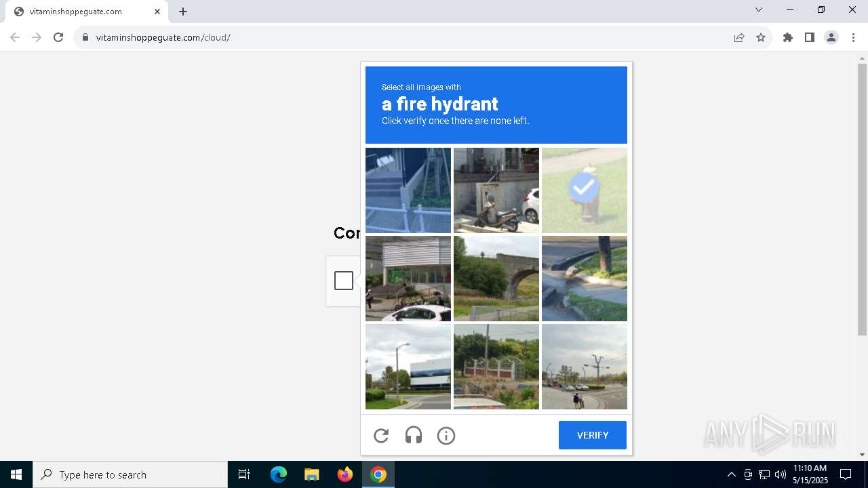Click the browser forward arrow
This screenshot has width=868, height=488.
point(37,37)
